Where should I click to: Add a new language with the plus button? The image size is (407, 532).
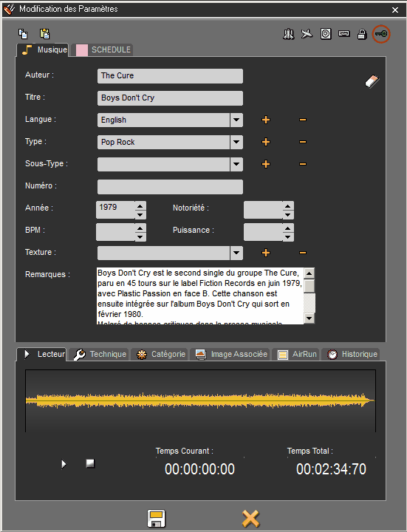(x=266, y=120)
